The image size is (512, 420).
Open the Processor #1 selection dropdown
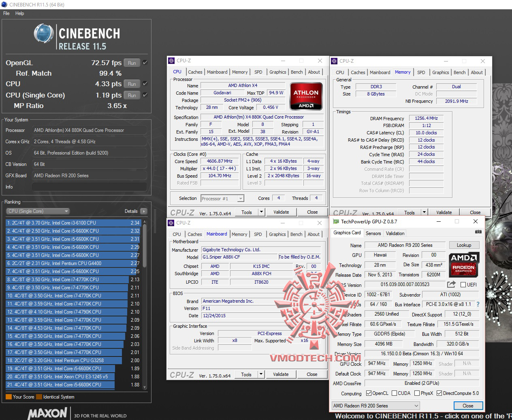(x=222, y=199)
